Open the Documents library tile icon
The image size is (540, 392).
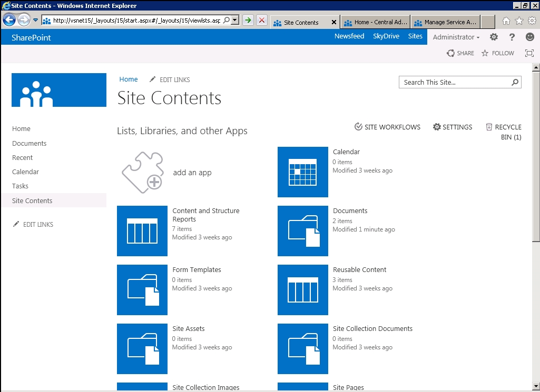pos(303,231)
